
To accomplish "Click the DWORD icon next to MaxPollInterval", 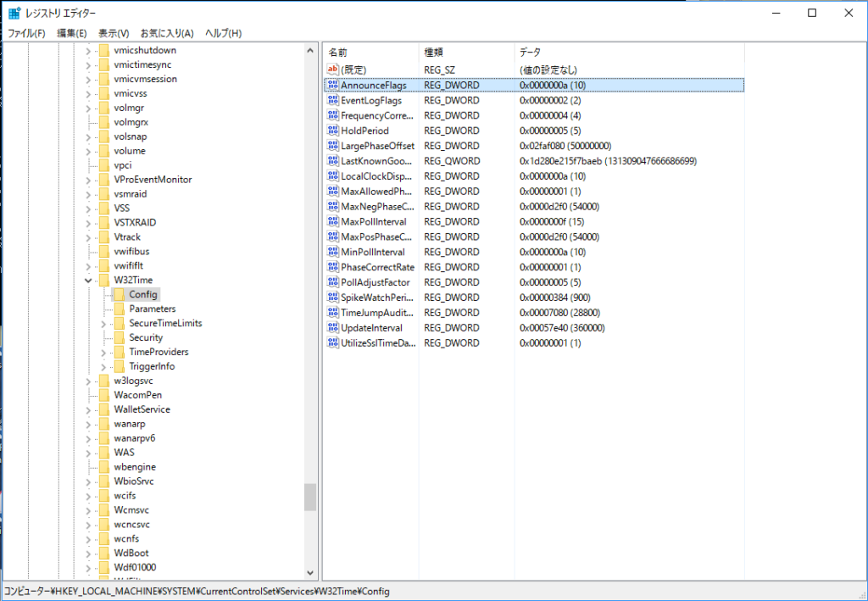I will [x=334, y=221].
